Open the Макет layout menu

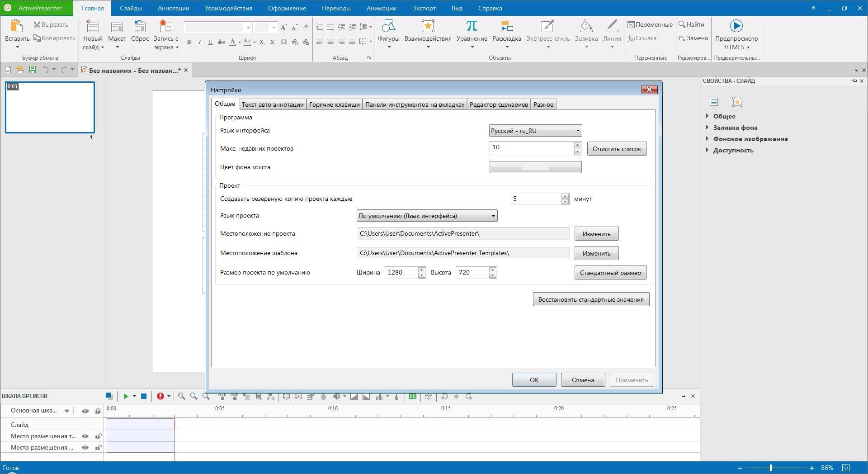117,34
